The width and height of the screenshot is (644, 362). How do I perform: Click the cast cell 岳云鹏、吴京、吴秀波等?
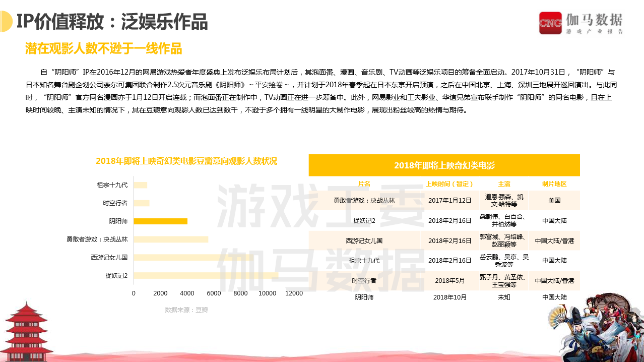504,261
